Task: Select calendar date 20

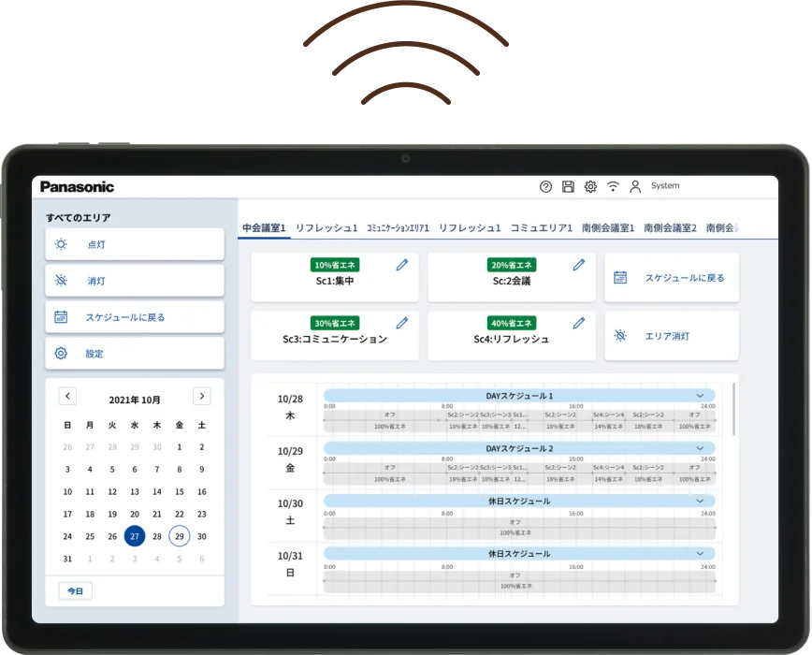Action: coord(135,514)
